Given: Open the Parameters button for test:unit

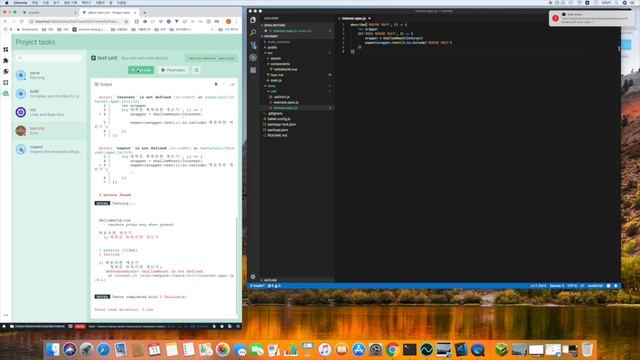Looking at the screenshot, I should pos(173,70).
